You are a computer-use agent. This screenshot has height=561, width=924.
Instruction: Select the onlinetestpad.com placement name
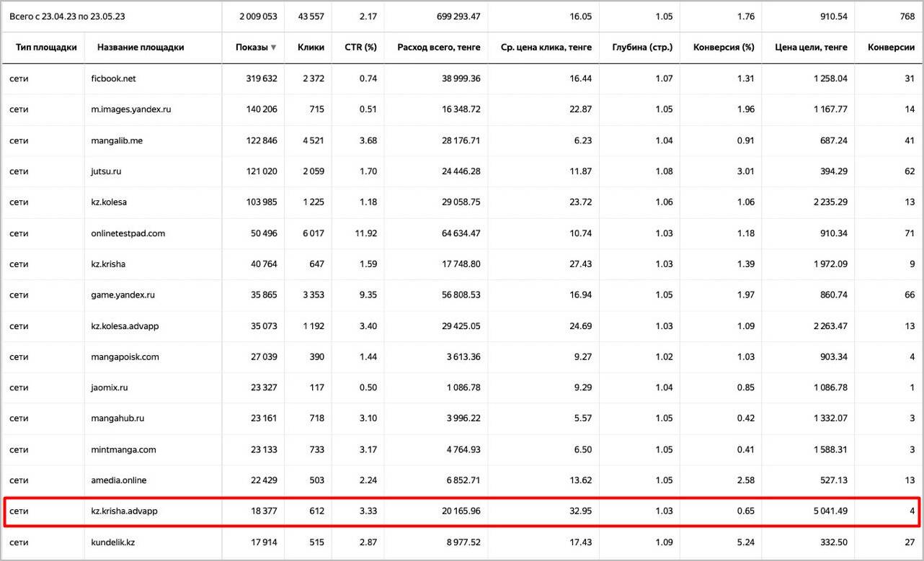coord(128,233)
